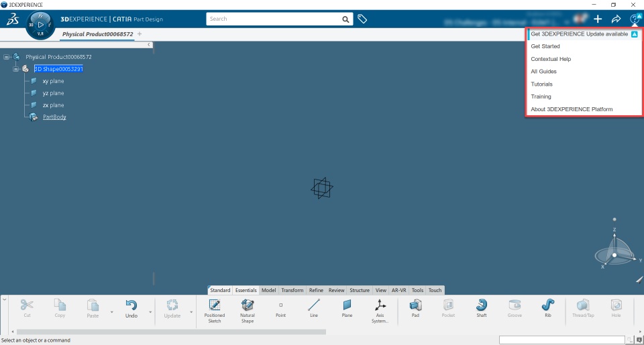This screenshot has width=644, height=345.
Task: Choose Get 3DEXPERIENCE Update available
Action: [x=584, y=34]
